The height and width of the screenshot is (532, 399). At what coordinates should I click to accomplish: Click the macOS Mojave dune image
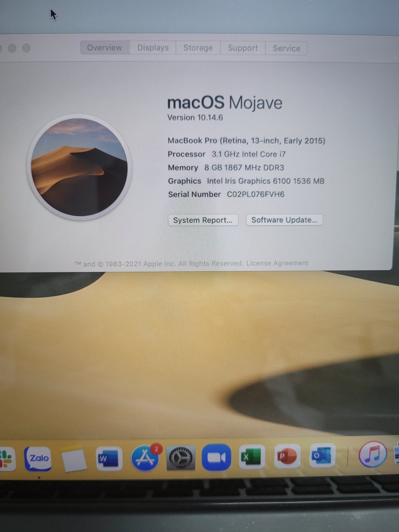79,167
